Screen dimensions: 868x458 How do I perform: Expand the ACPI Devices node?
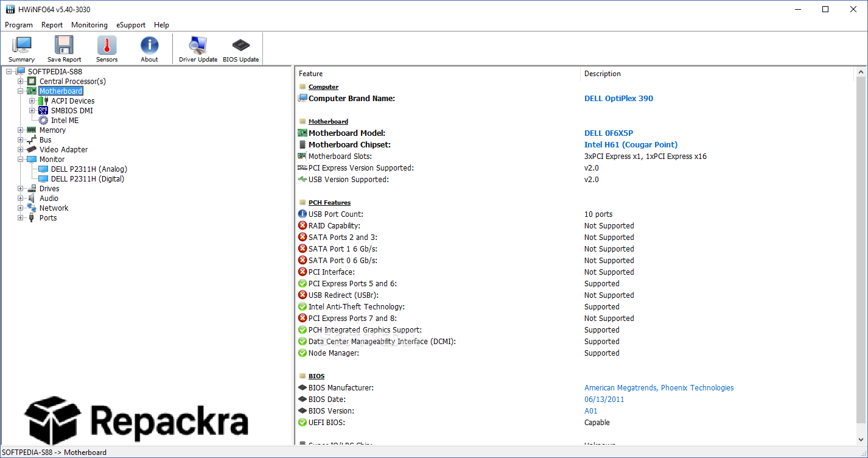32,101
